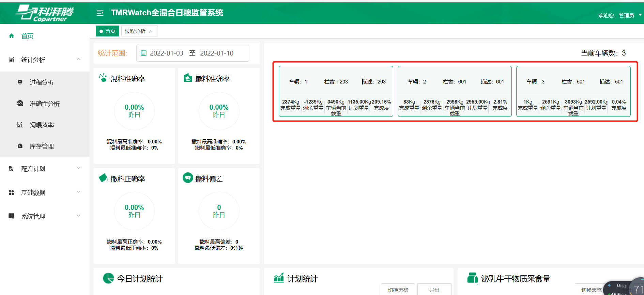Click the 泌乳牛干物质采食量 icon

472,278
